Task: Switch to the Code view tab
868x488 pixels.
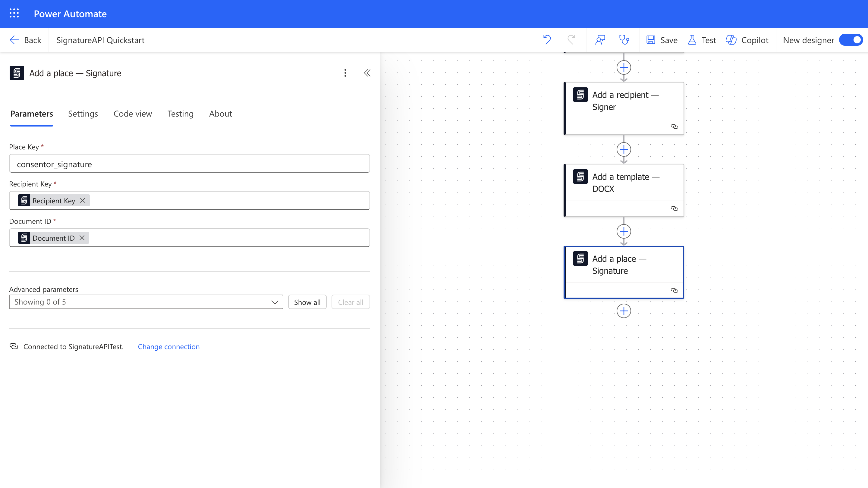Action: [132, 114]
